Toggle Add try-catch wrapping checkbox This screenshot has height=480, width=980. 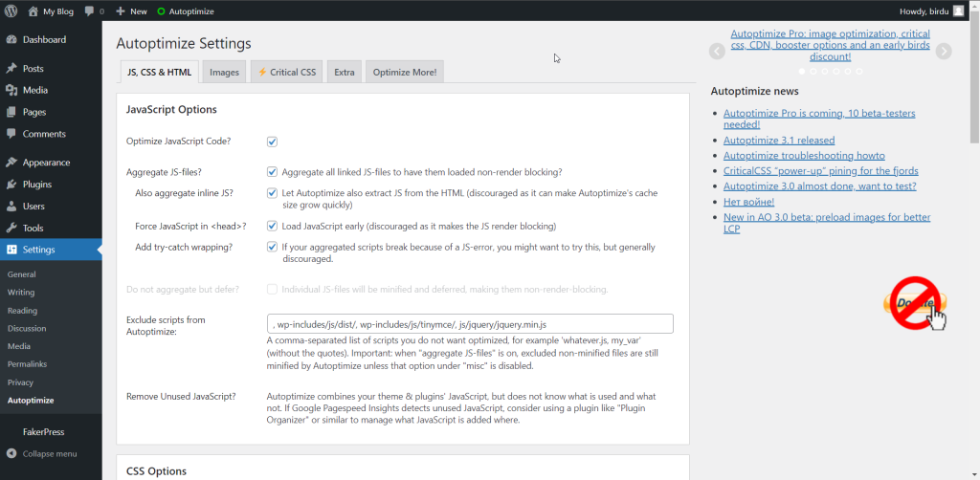pyautogui.click(x=272, y=247)
